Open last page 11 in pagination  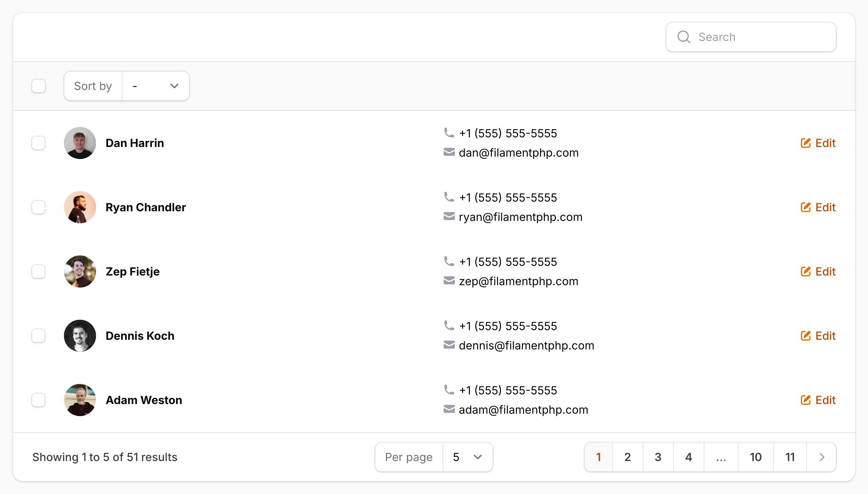[790, 457]
